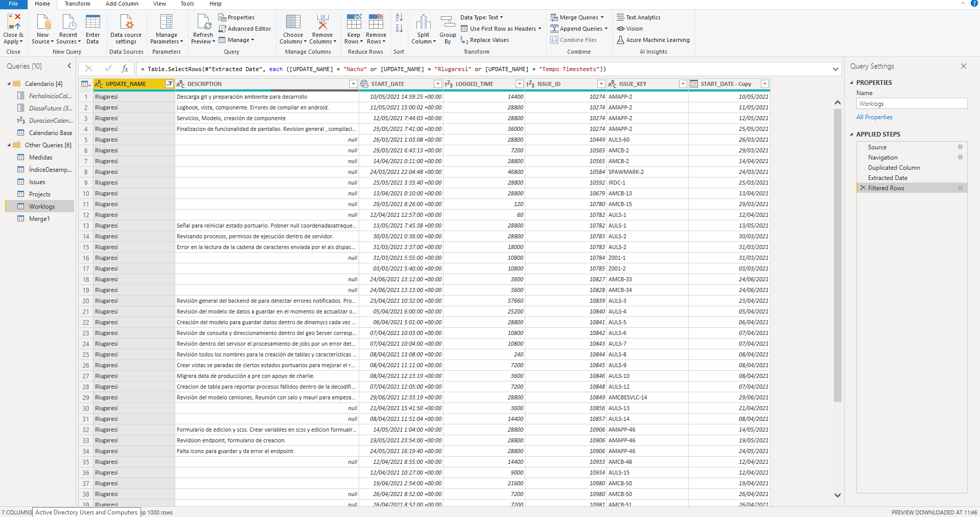The width and height of the screenshot is (980, 517).
Task: Click Remove Rows icon
Action: click(376, 23)
